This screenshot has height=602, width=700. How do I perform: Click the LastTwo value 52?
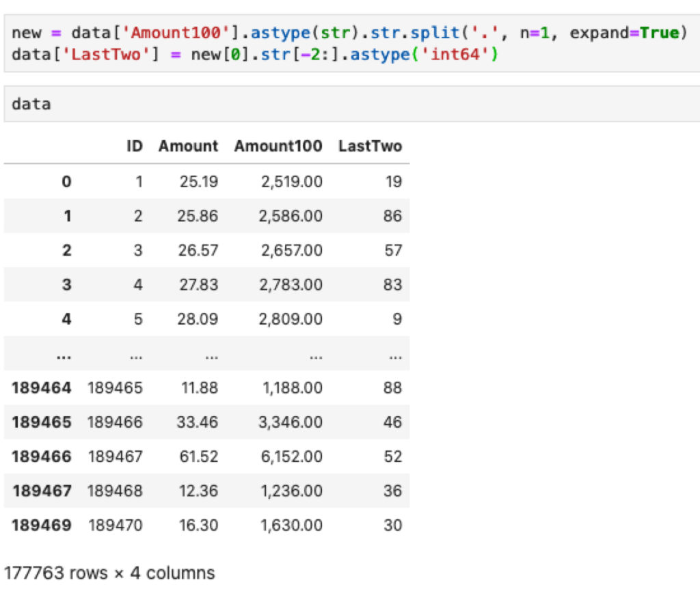tap(393, 456)
